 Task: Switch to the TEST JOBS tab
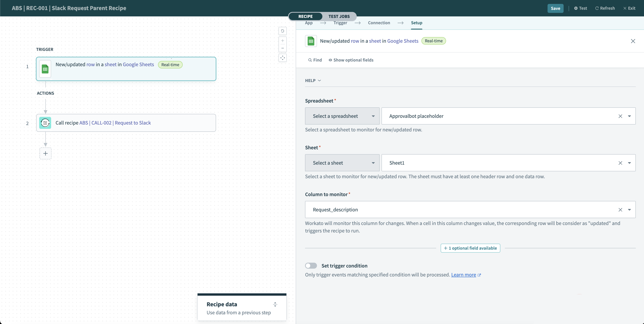(x=339, y=16)
